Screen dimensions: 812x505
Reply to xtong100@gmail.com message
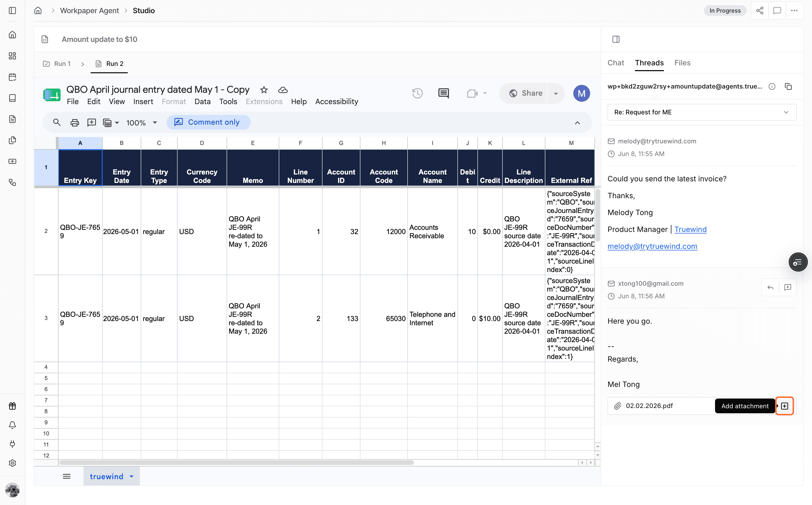(770, 288)
